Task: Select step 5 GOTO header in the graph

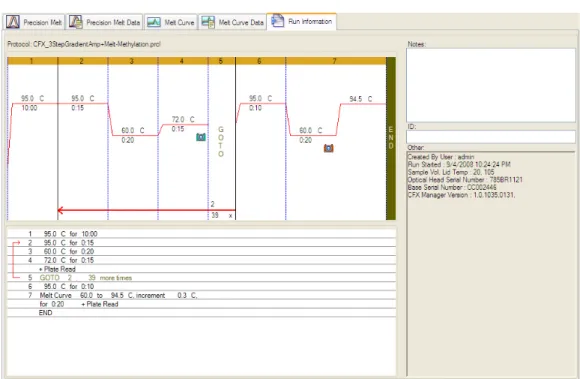Action: pos(222,61)
